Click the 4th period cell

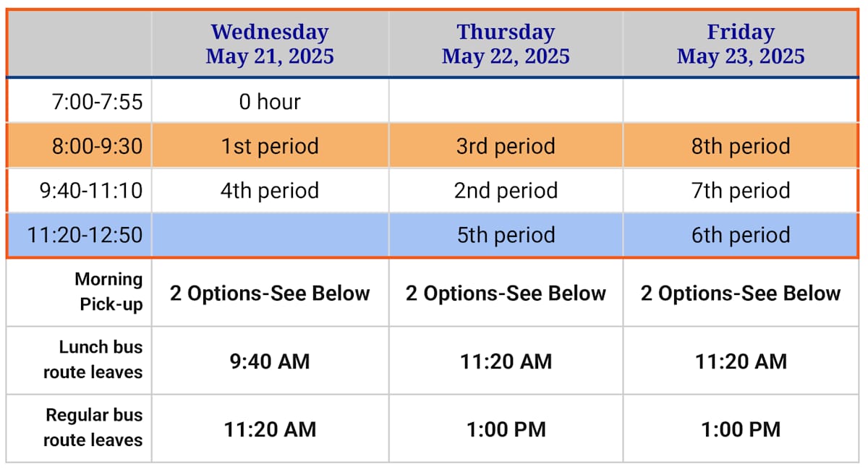click(x=270, y=191)
